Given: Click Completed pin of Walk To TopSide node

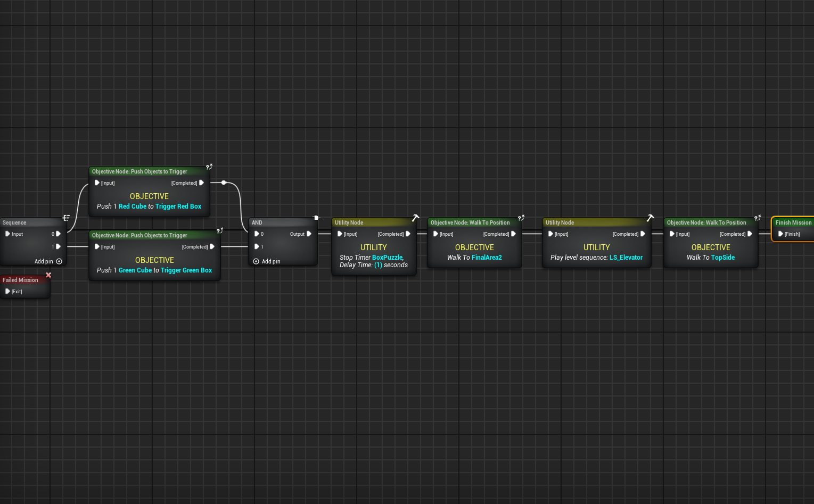Looking at the screenshot, I should pos(750,234).
